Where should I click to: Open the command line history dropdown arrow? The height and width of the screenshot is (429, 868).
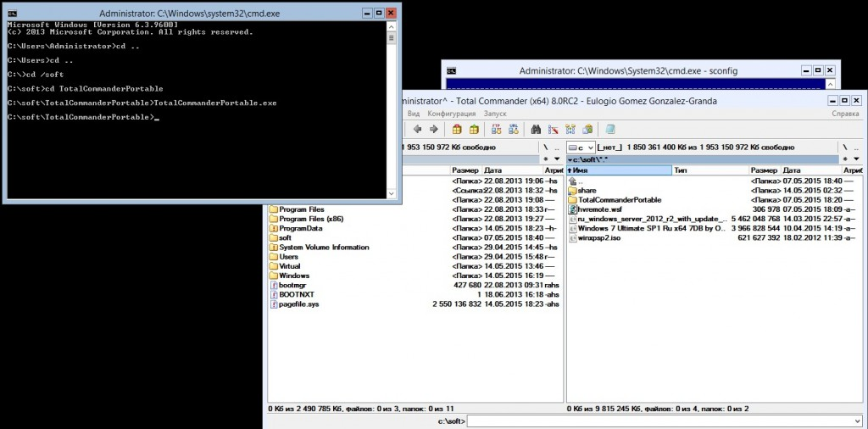point(860,421)
